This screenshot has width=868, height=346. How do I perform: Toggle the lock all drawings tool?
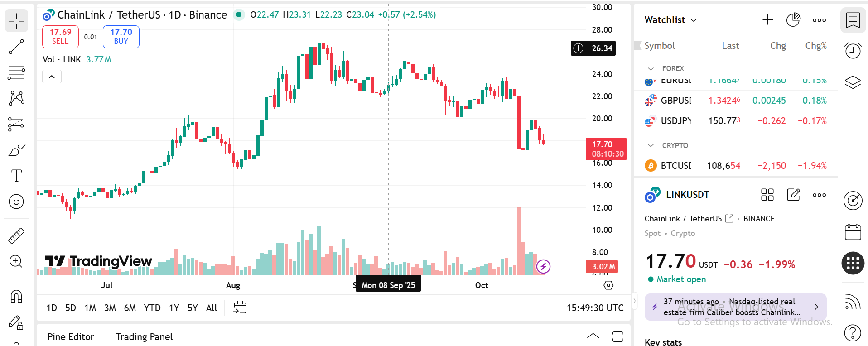click(x=16, y=322)
